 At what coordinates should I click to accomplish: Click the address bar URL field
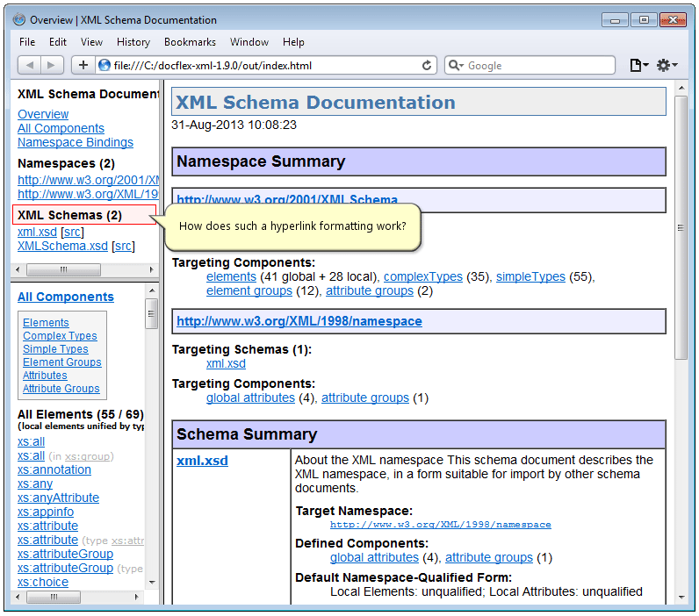(263, 65)
